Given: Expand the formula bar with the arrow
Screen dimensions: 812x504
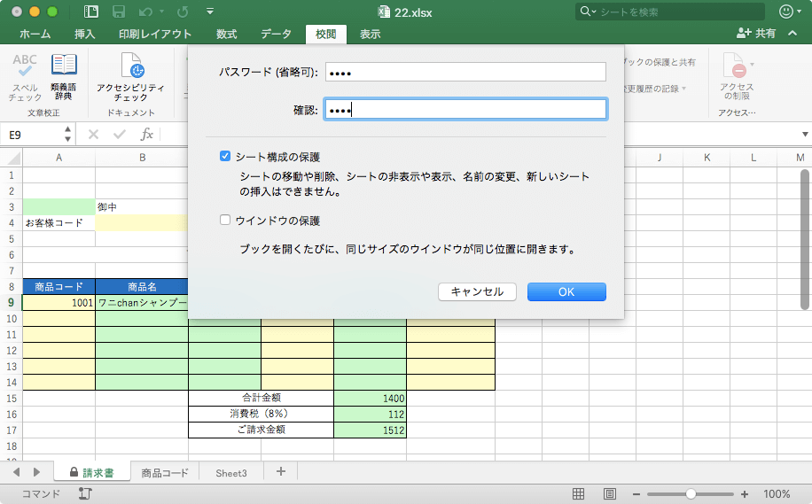Looking at the screenshot, I should [805, 135].
